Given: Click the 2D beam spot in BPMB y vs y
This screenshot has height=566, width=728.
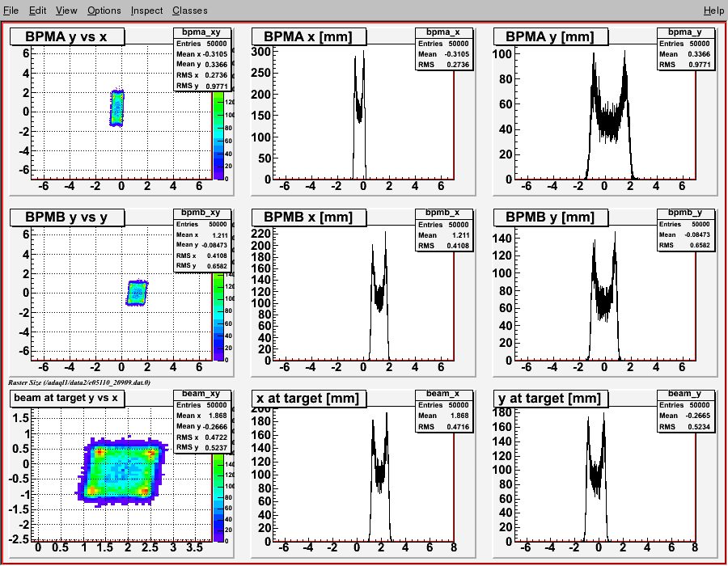Looking at the screenshot, I should (x=137, y=293).
